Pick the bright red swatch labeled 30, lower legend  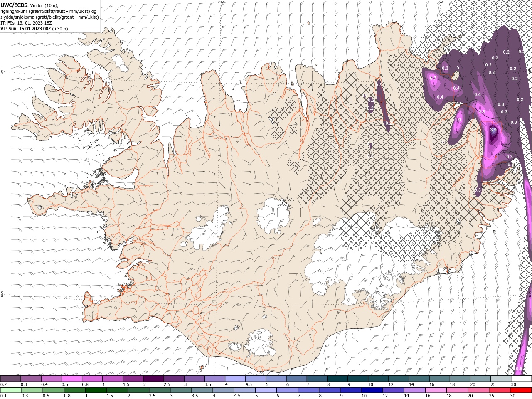(x=521, y=390)
